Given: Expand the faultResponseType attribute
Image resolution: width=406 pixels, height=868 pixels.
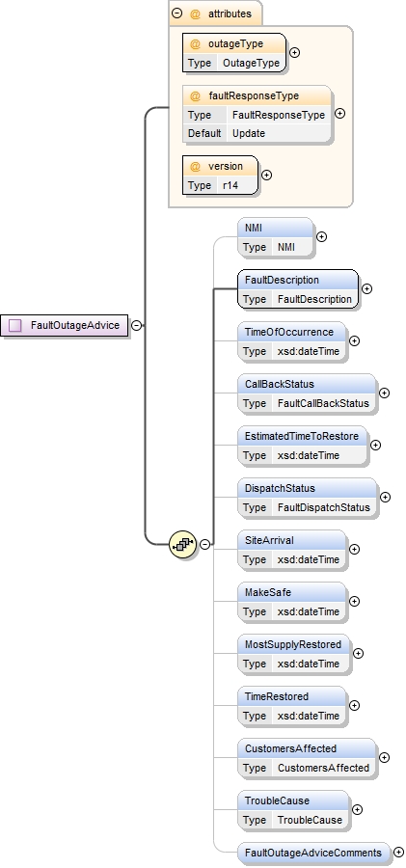Looking at the screenshot, I should point(340,113).
